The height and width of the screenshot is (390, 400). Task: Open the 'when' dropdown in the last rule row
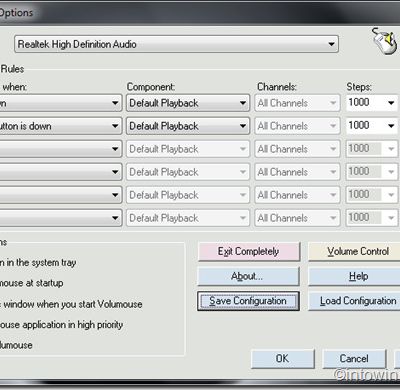[60, 218]
